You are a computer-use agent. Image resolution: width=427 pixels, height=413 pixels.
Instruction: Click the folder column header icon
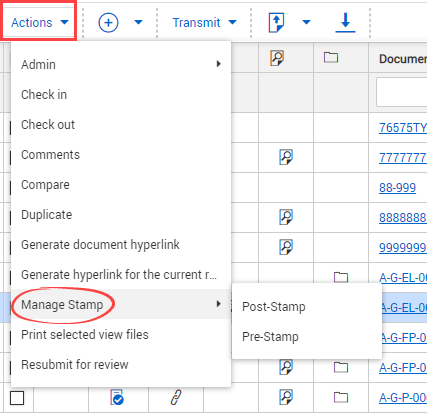pyautogui.click(x=331, y=57)
